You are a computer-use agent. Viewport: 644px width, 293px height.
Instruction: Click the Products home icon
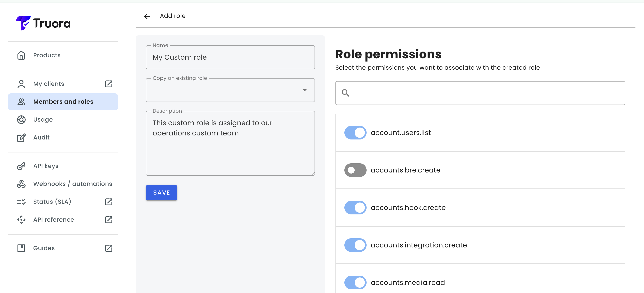(21, 55)
